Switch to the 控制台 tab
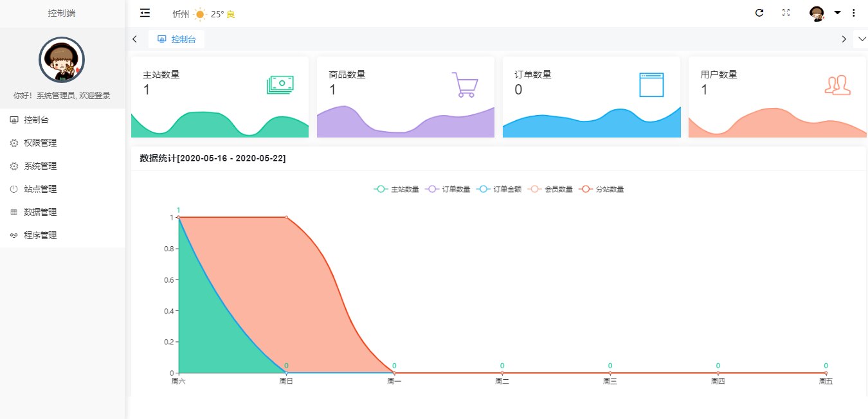The height and width of the screenshot is (419, 868). pyautogui.click(x=176, y=39)
